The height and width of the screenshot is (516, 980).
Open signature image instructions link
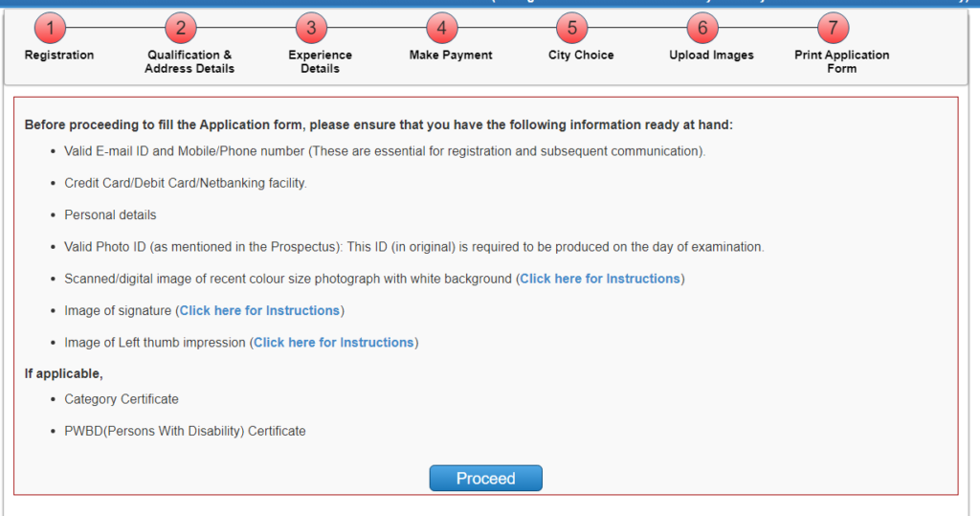(x=259, y=311)
